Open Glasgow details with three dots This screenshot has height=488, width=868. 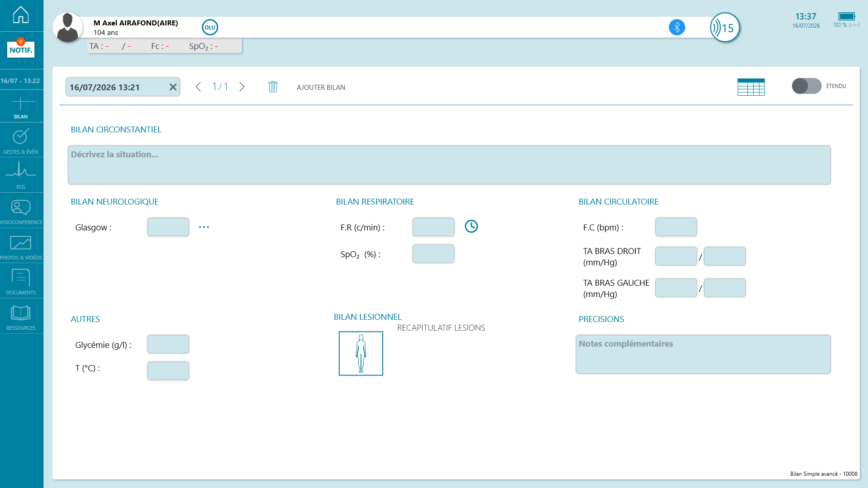(x=204, y=227)
